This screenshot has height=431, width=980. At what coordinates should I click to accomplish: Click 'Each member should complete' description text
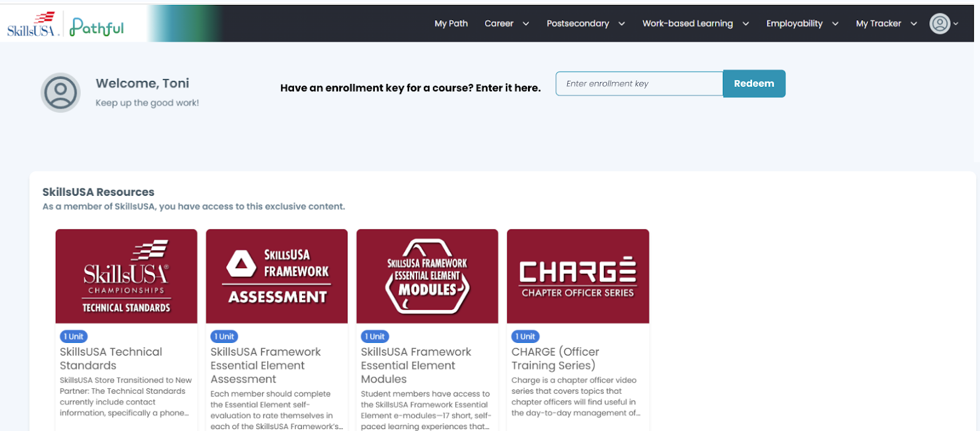(276, 410)
